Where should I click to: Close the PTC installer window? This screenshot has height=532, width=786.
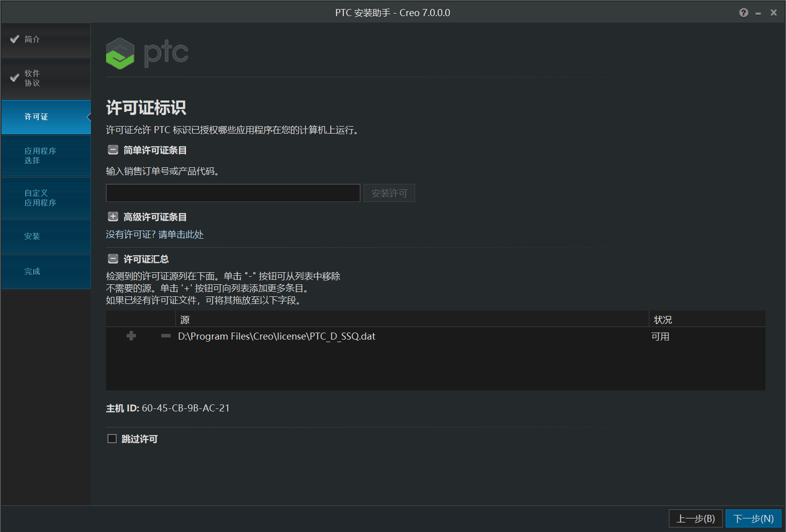tap(773, 13)
